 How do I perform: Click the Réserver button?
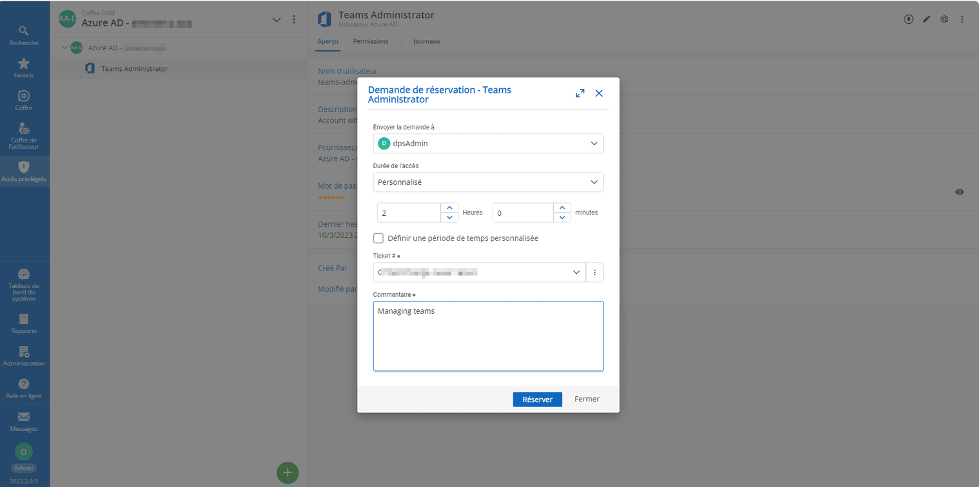point(537,399)
